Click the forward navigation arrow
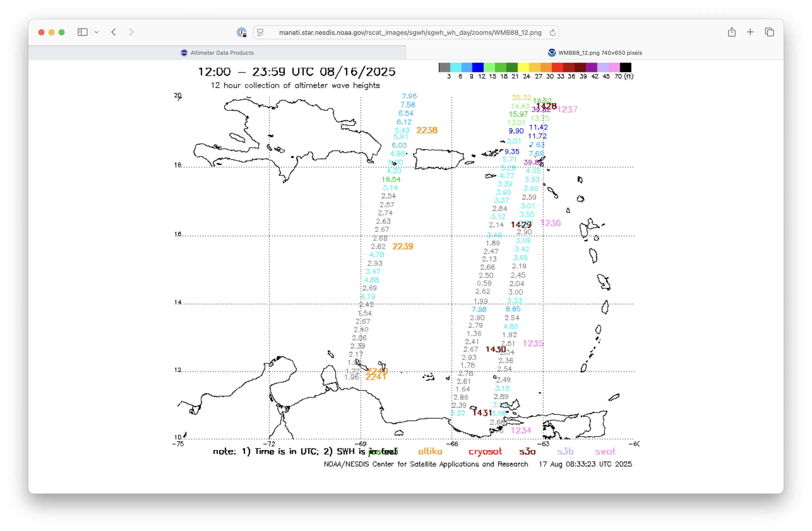The width and height of the screenshot is (812, 531). [131, 32]
